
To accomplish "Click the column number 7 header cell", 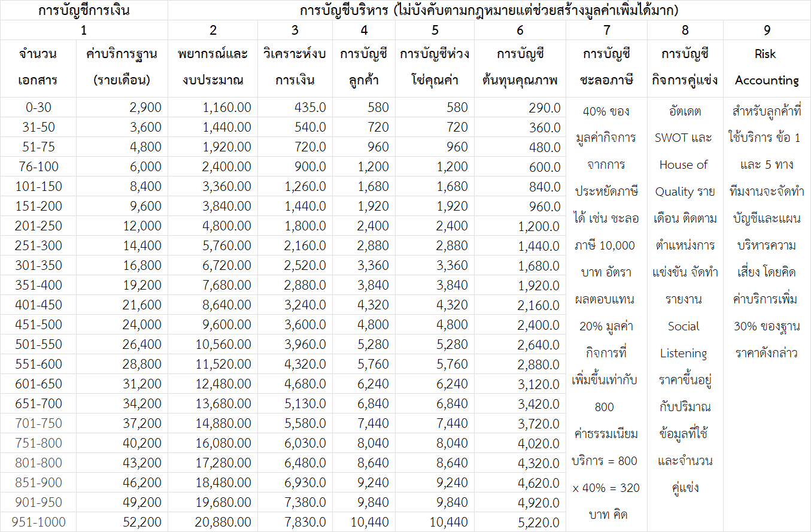I will coord(607,31).
